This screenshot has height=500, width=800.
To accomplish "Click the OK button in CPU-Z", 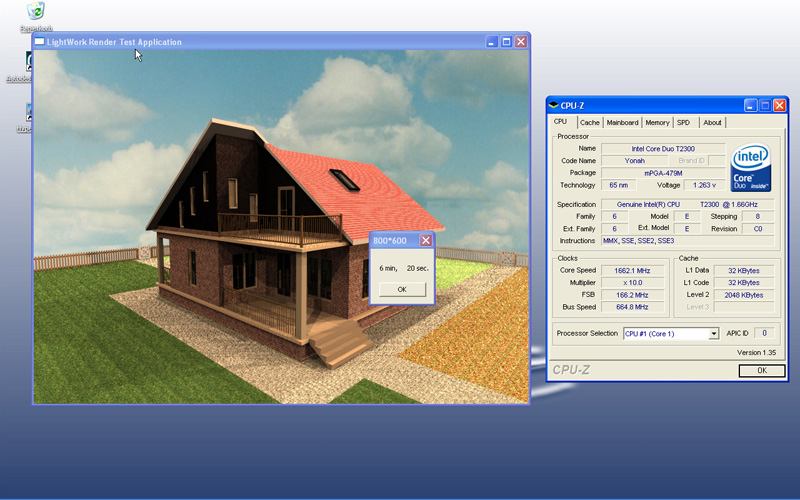I will 762,370.
